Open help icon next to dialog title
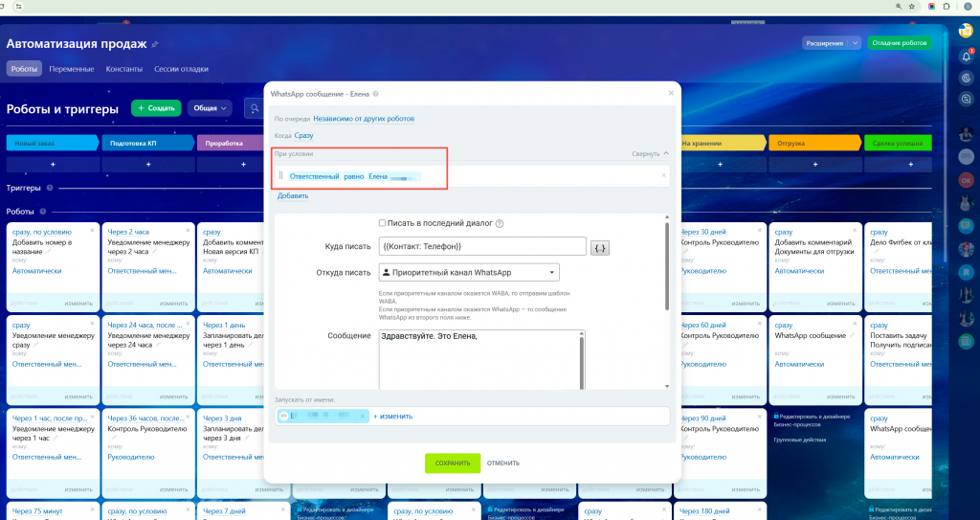The width and height of the screenshot is (980, 520). pos(375,94)
